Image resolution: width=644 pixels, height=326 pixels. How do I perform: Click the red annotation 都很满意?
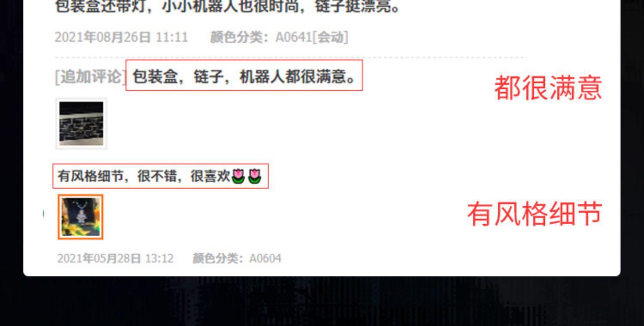click(x=548, y=88)
